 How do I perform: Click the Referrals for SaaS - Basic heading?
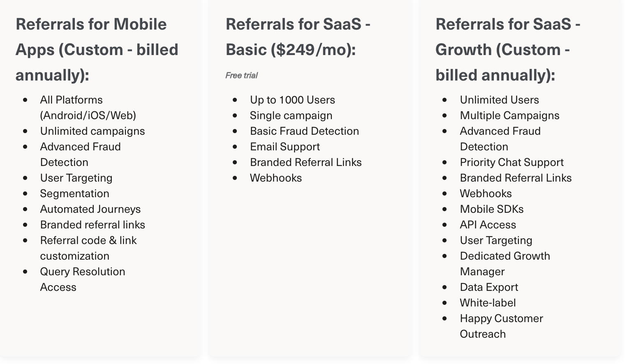tap(298, 37)
